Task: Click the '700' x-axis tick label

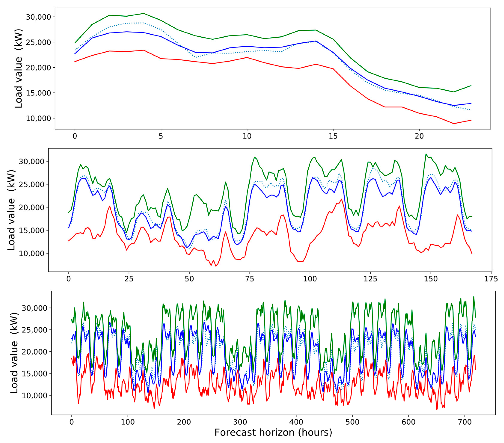Action: point(465,422)
